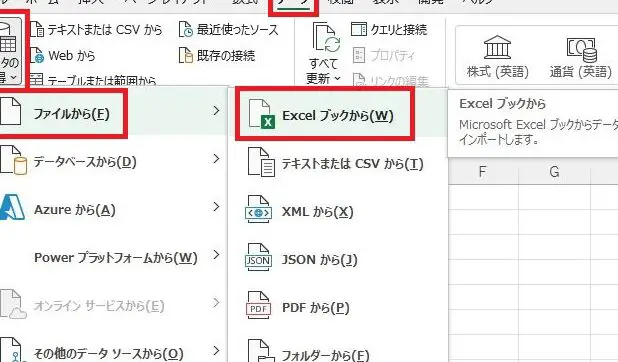Select column G header

(554, 172)
